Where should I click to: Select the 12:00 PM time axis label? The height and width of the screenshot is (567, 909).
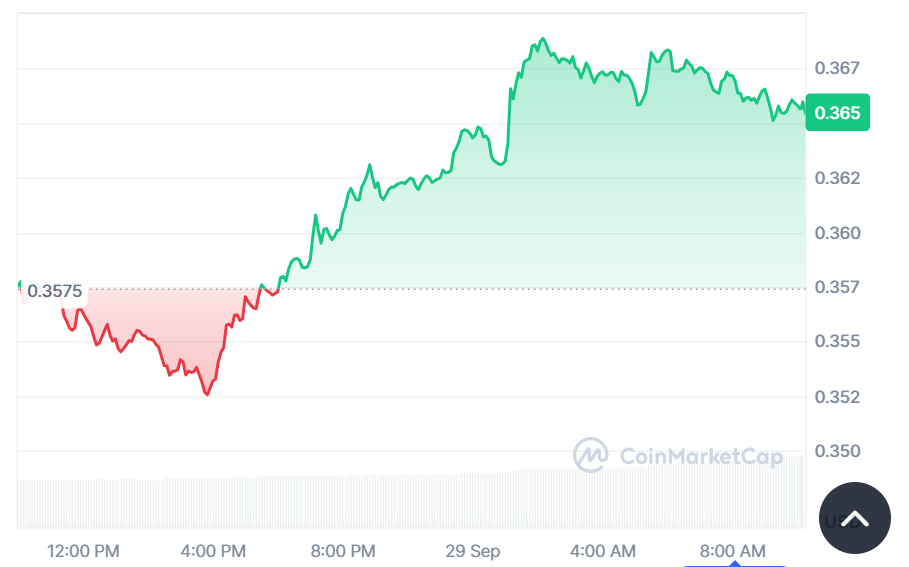pyautogui.click(x=84, y=551)
